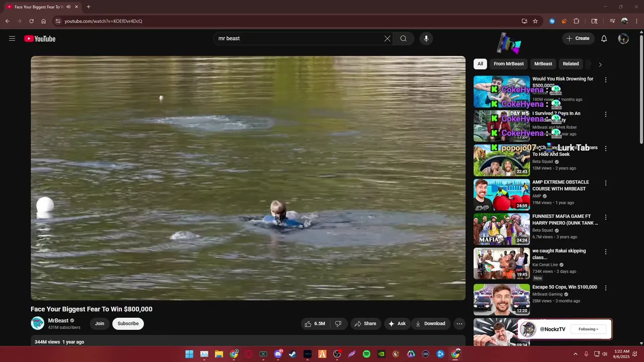Click the search magnifier button

pos(404,39)
